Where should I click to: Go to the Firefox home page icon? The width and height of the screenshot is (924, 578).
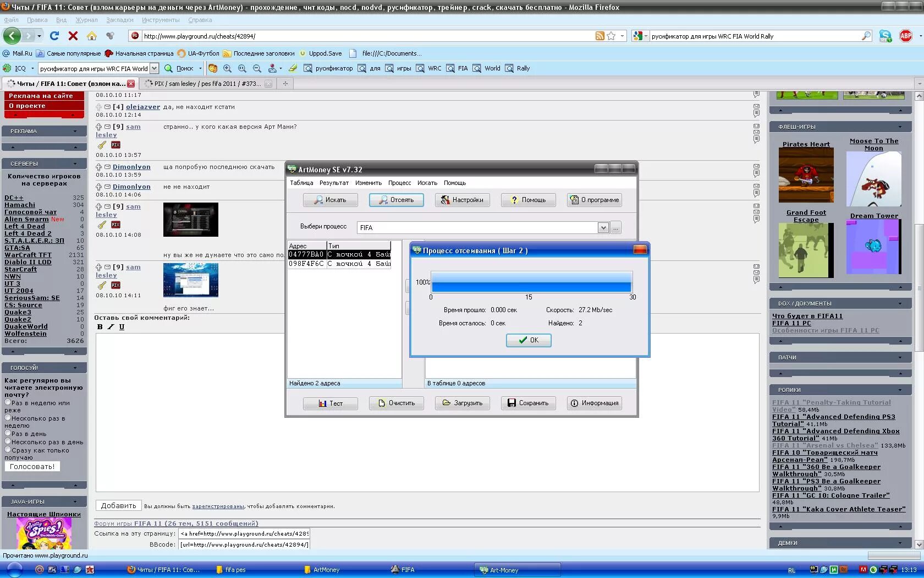pyautogui.click(x=92, y=36)
